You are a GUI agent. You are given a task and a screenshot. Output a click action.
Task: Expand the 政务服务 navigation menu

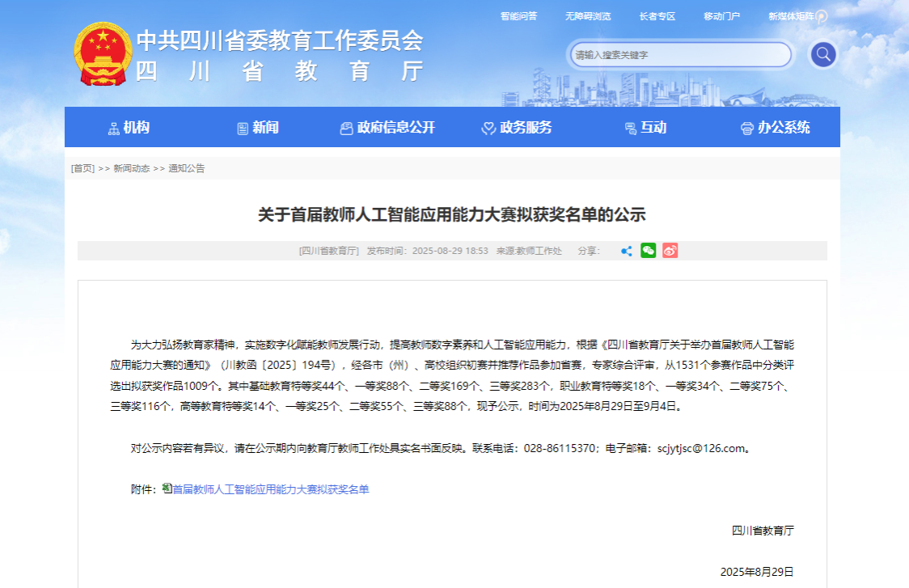517,128
